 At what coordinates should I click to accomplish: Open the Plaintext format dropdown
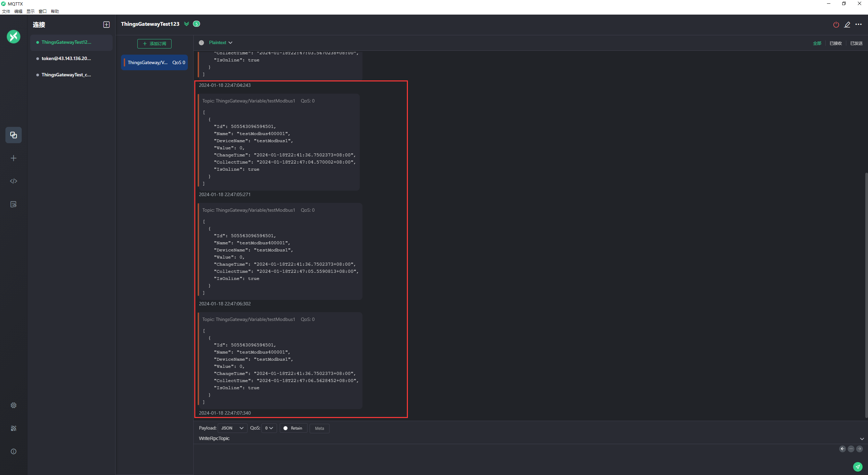coord(220,43)
